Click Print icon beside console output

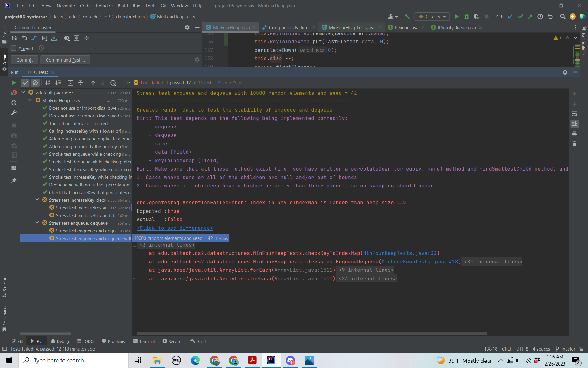tap(575, 134)
